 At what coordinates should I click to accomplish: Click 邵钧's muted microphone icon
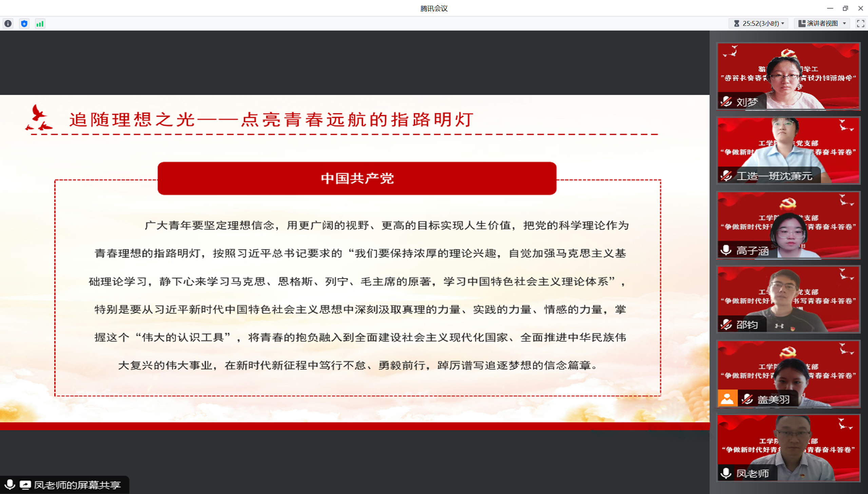click(726, 325)
